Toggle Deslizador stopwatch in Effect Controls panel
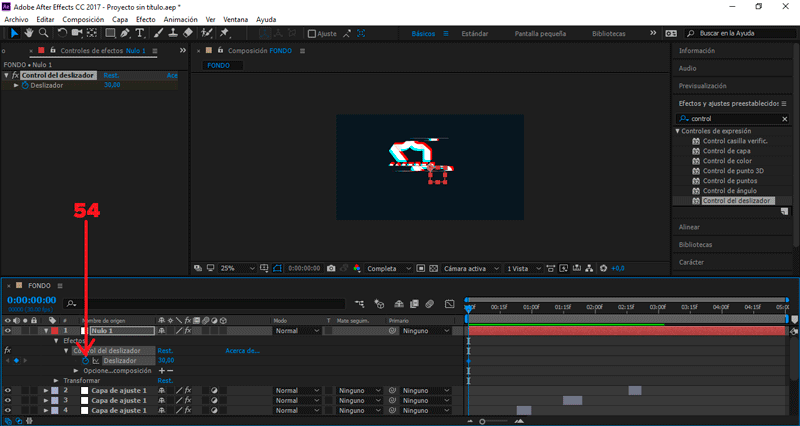The width and height of the screenshot is (800, 426). tap(25, 85)
